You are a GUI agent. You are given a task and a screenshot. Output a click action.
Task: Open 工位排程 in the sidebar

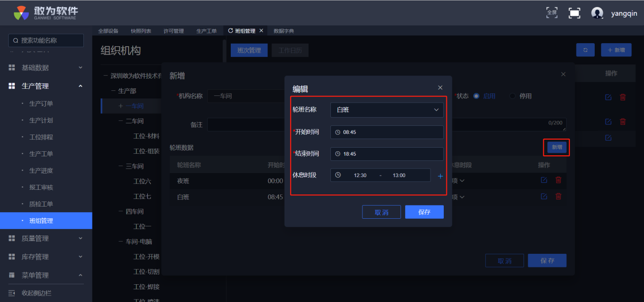(x=41, y=137)
